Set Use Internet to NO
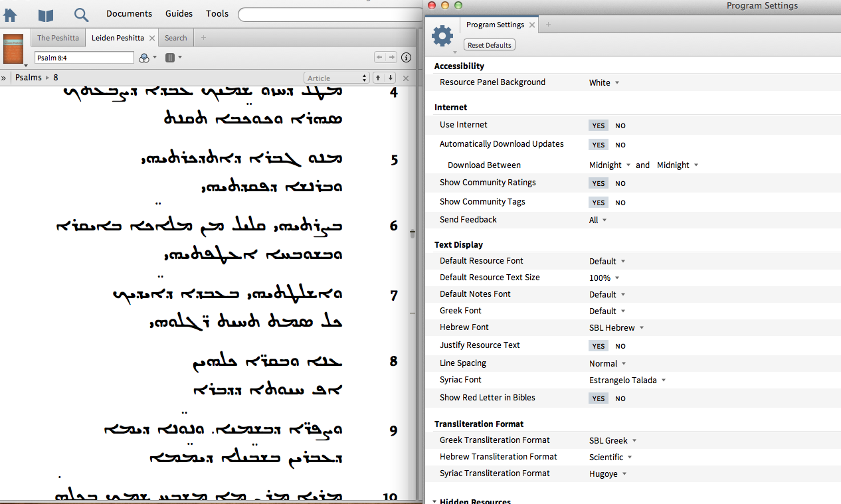This screenshot has width=841, height=504. click(620, 125)
